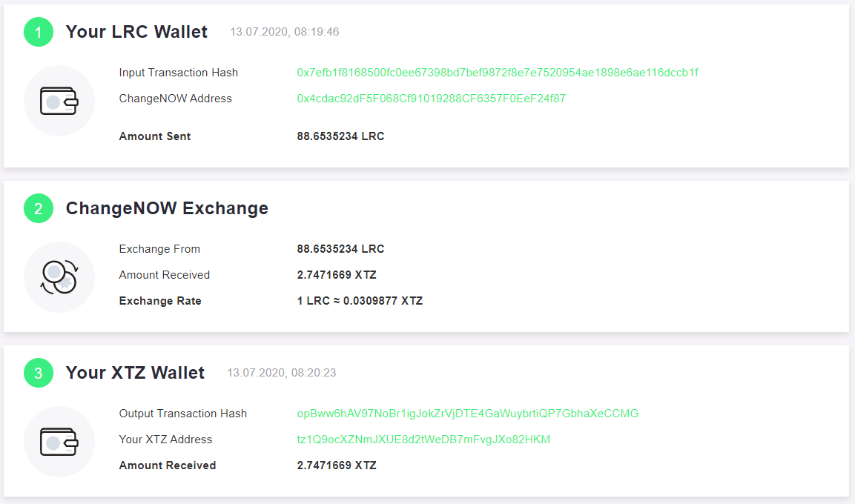
Task: Select the final Amount Received XTZ value
Action: 337,465
